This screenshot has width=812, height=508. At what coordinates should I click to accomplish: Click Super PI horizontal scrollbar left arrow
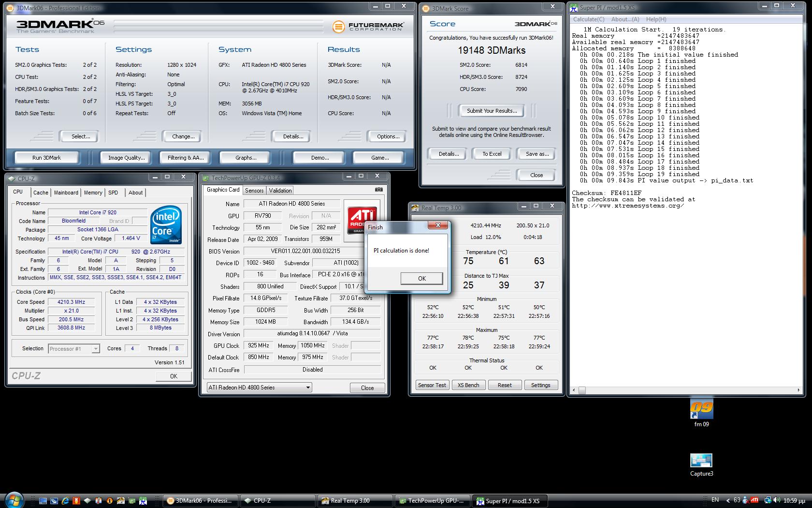point(575,390)
